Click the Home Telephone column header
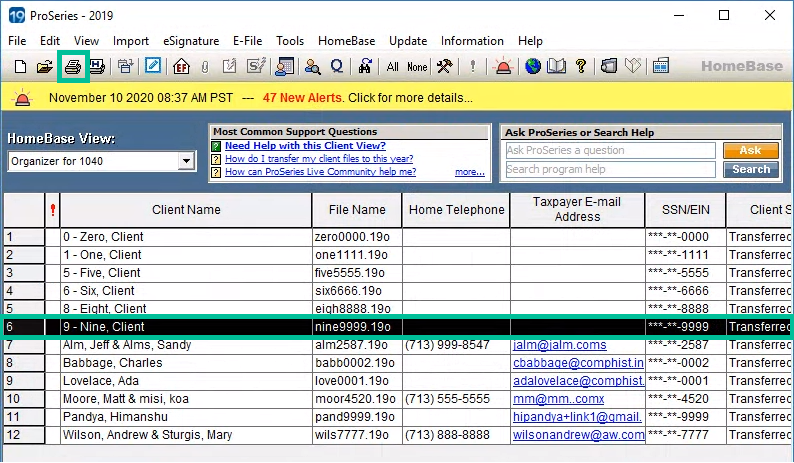The height and width of the screenshot is (463, 794). [456, 210]
